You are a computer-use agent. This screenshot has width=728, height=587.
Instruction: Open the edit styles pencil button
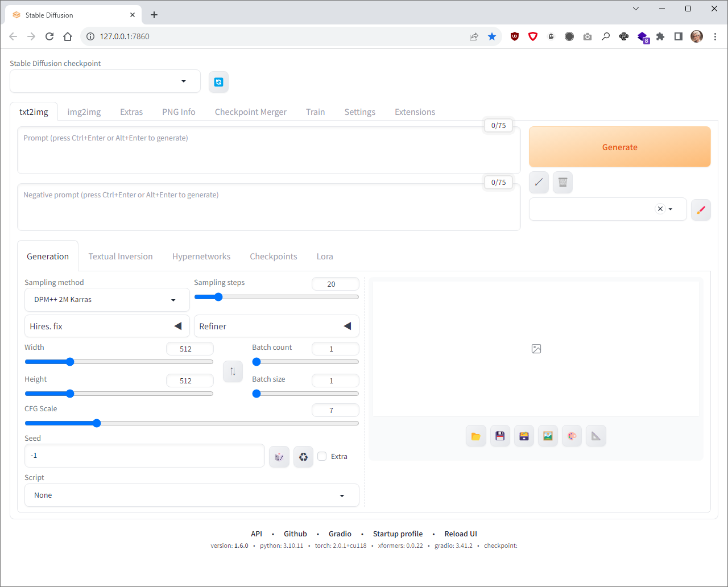click(701, 210)
